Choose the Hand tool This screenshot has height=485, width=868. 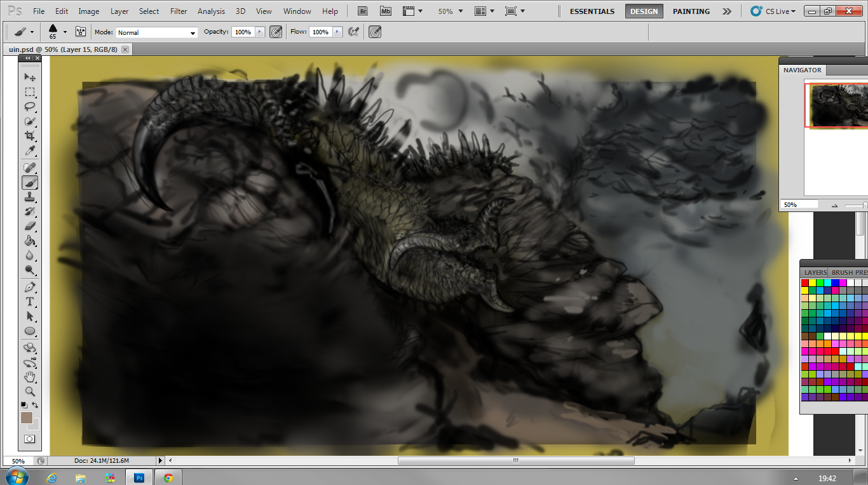coord(30,377)
